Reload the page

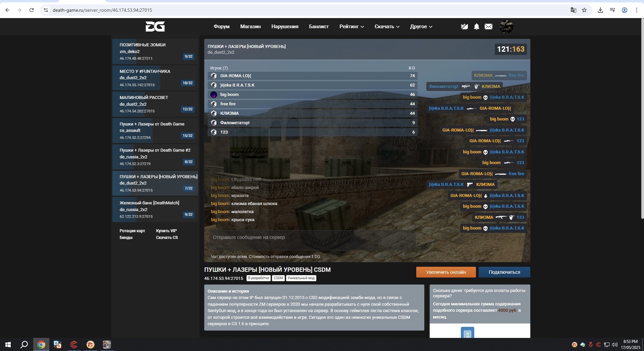[32, 10]
